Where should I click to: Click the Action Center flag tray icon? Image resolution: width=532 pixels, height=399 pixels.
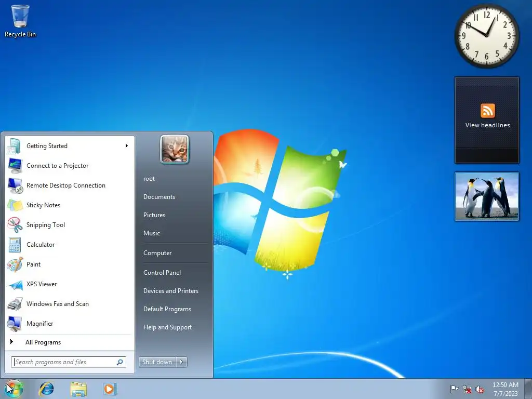click(454, 389)
